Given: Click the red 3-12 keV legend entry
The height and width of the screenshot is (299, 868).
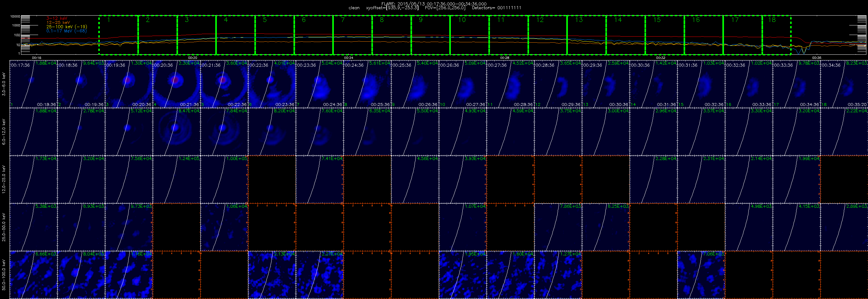Looking at the screenshot, I should click(x=57, y=18).
